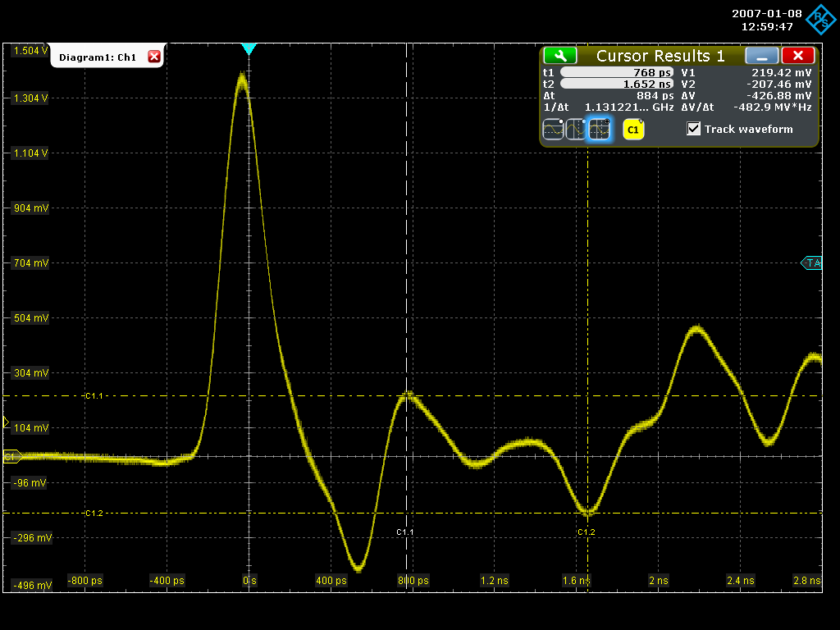Image resolution: width=840 pixels, height=630 pixels.
Task: Click the C1 channel ground level marker
Action: (x=11, y=457)
